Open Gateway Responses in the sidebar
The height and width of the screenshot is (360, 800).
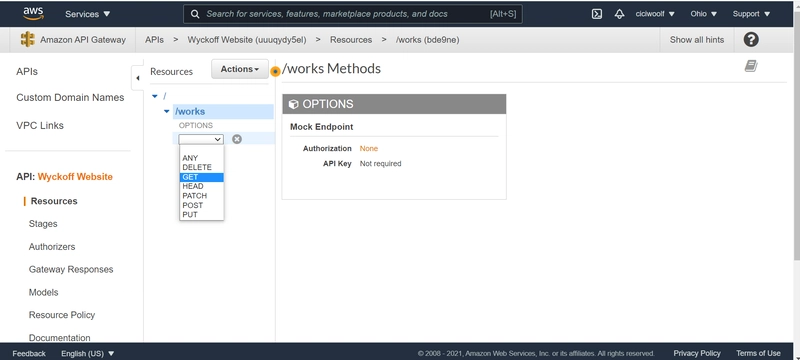[71, 269]
